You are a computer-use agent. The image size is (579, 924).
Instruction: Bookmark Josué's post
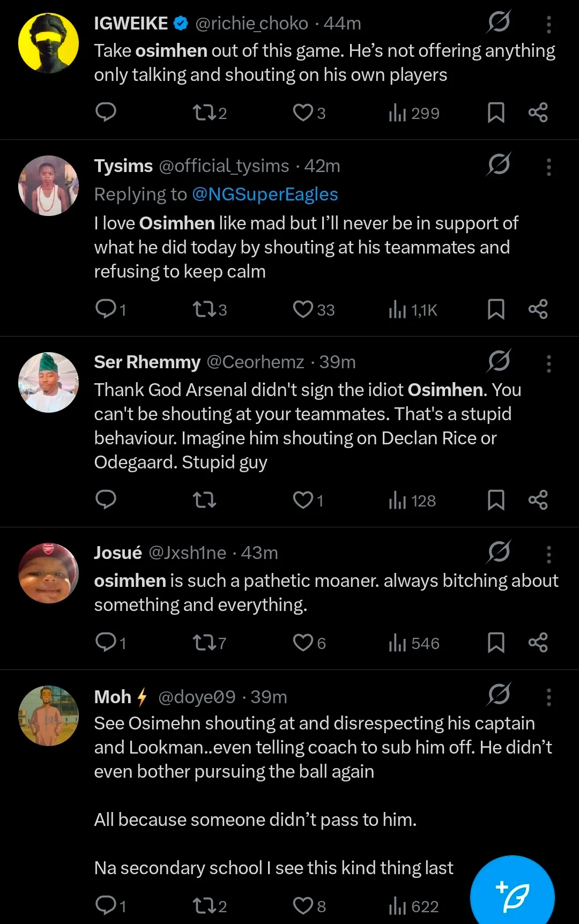pos(496,643)
